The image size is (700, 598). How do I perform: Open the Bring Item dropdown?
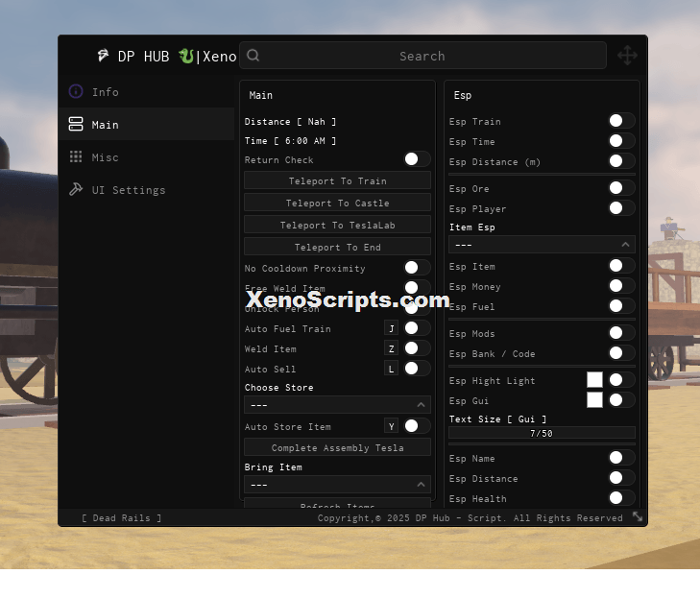click(337, 484)
